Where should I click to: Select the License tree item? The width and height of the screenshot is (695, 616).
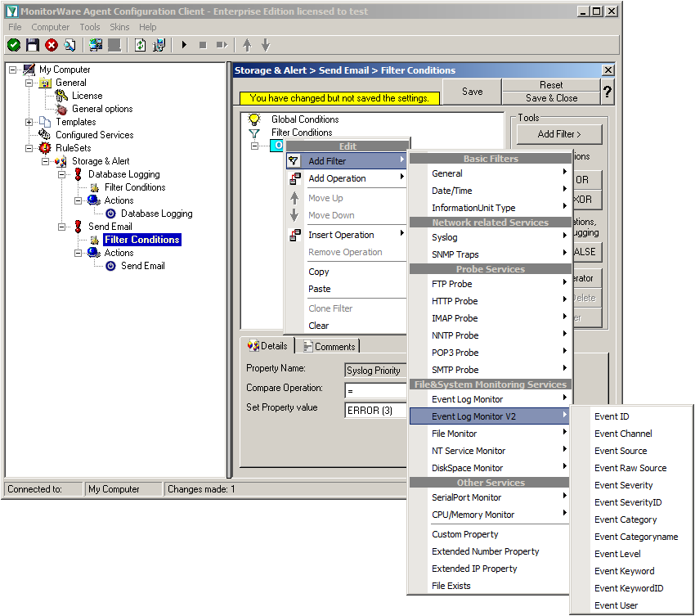[87, 96]
